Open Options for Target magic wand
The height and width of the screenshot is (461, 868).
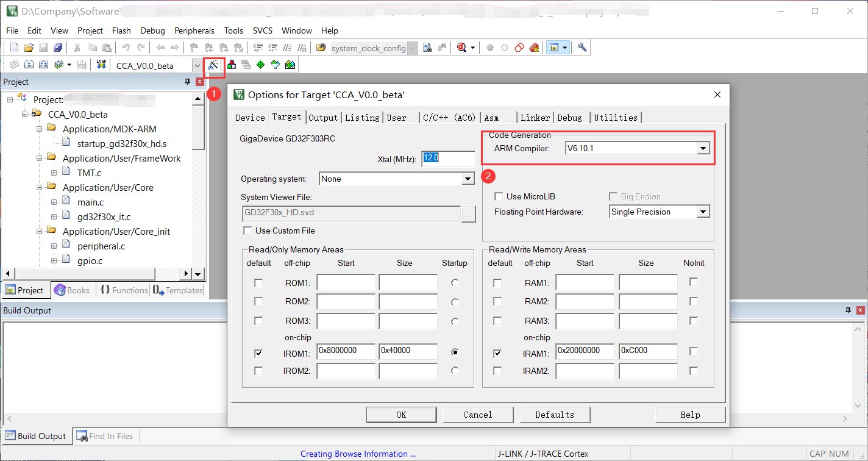[213, 65]
